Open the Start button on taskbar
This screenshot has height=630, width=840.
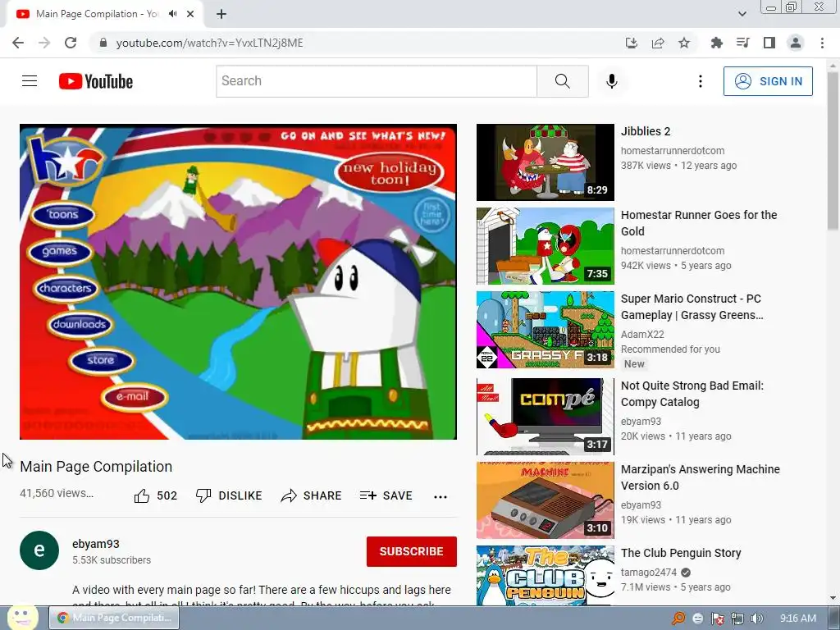[22, 618]
